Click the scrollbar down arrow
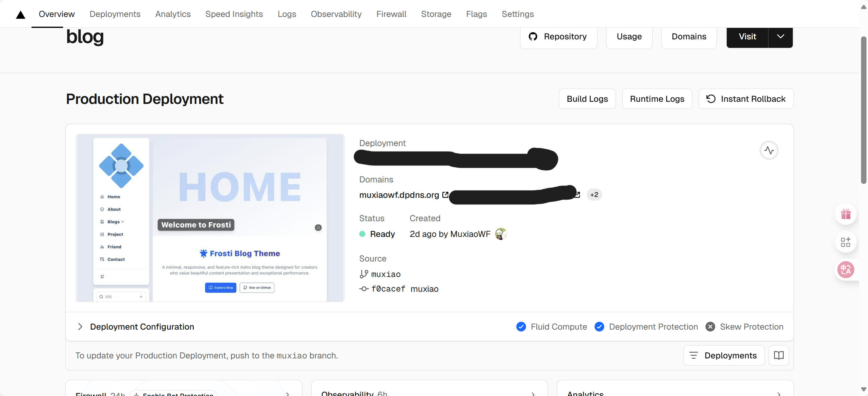The image size is (868, 396). pos(863,389)
